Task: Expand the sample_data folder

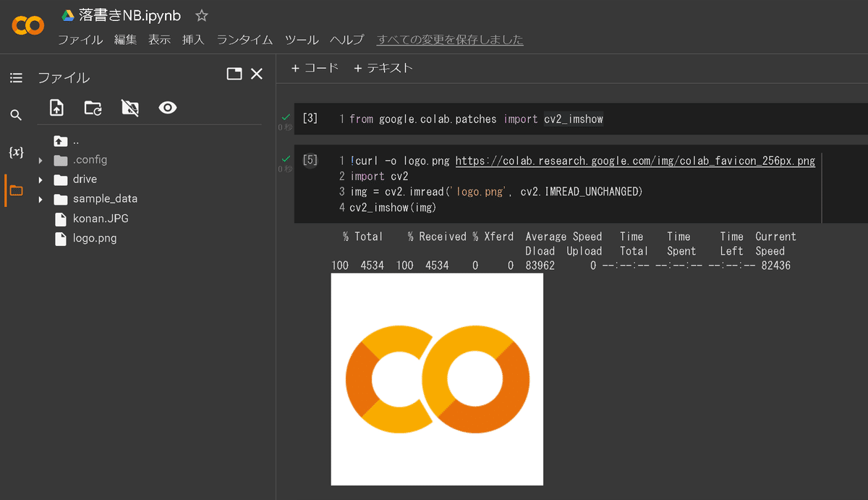Action: tap(41, 198)
